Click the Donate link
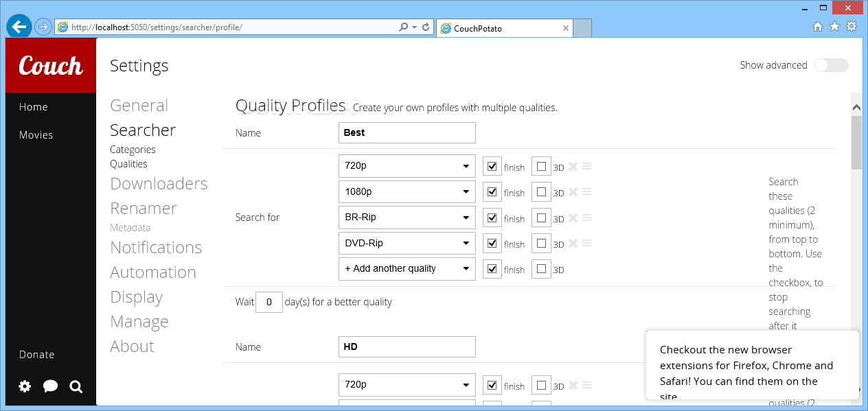 pyautogui.click(x=36, y=355)
